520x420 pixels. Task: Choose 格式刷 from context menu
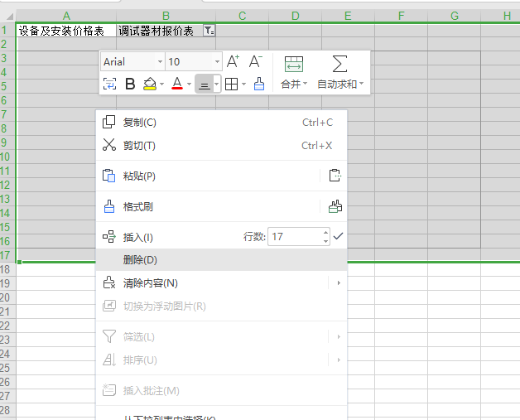(x=208, y=206)
